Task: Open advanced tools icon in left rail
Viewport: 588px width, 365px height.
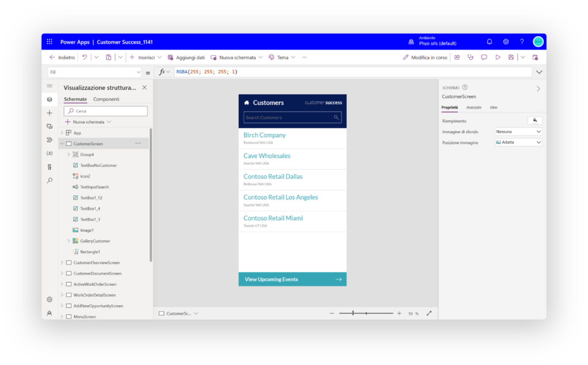Action: (x=49, y=167)
